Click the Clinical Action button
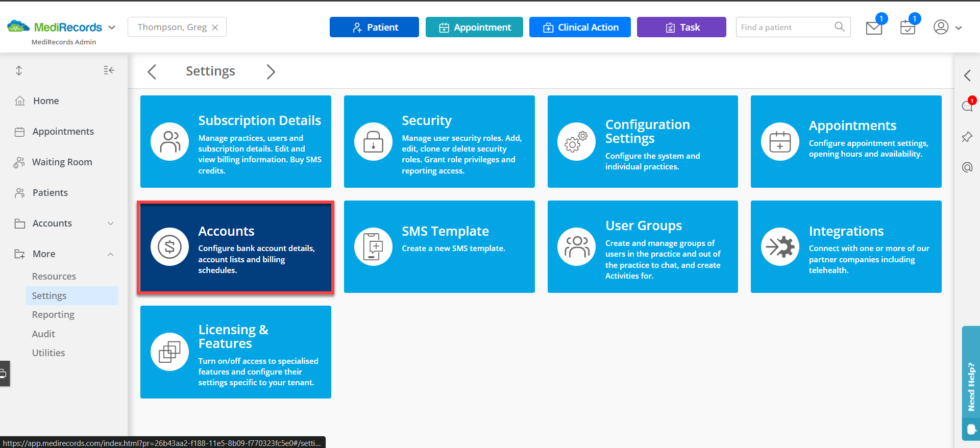The width and height of the screenshot is (980, 448). (x=580, y=27)
